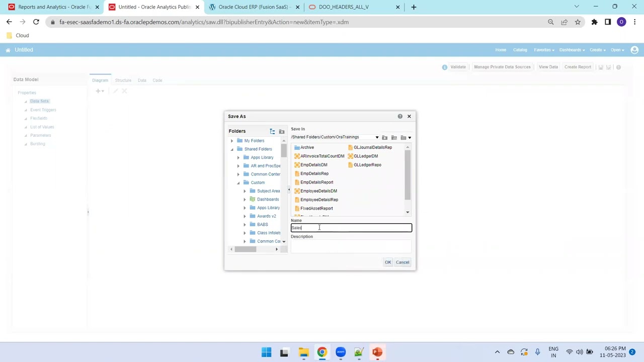Viewport: 644px width, 362px height.
Task: Open PowerPoint from taskbar
Action: [377, 352]
